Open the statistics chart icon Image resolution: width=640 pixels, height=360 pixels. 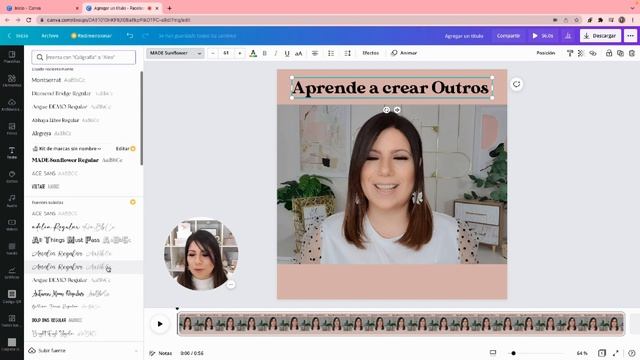coord(568,36)
